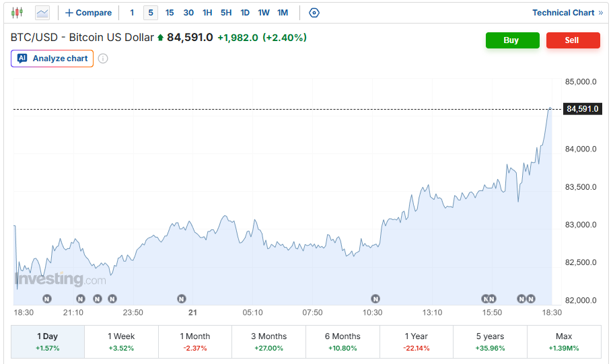Click the info icon beside Analyze chart

pos(103,59)
